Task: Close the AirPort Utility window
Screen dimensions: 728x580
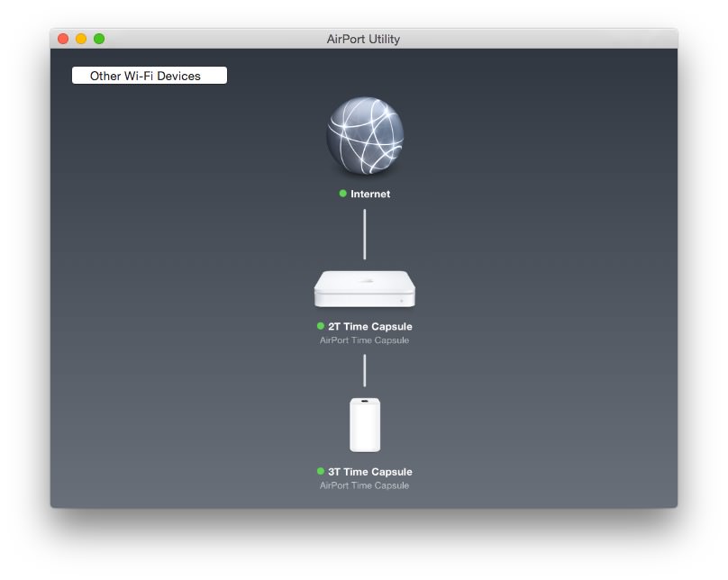Action: click(x=63, y=39)
